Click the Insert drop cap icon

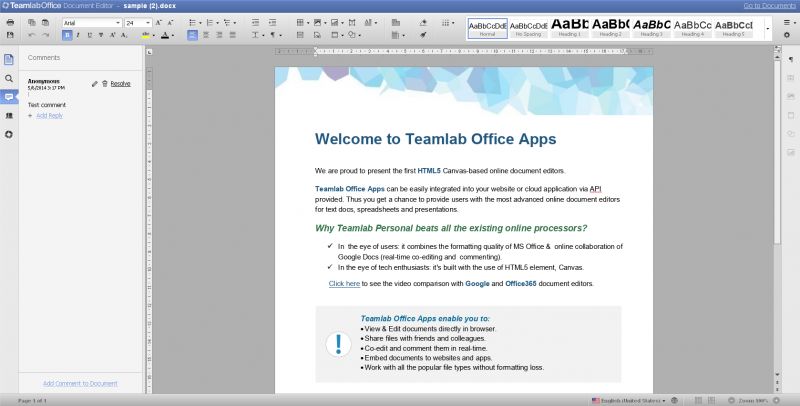[x=370, y=23]
